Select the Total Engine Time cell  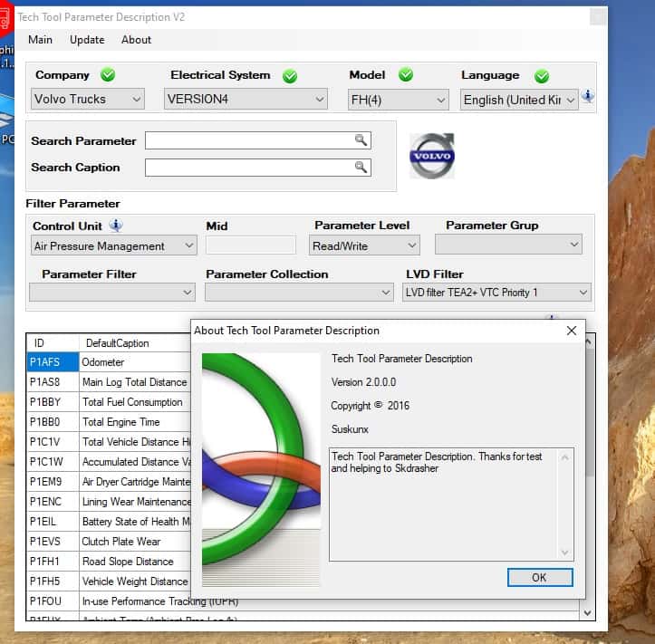134,422
